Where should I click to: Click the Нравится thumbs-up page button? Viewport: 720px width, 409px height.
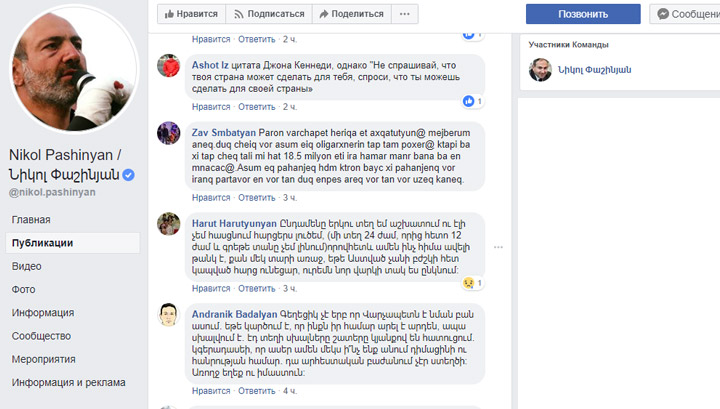pos(191,14)
